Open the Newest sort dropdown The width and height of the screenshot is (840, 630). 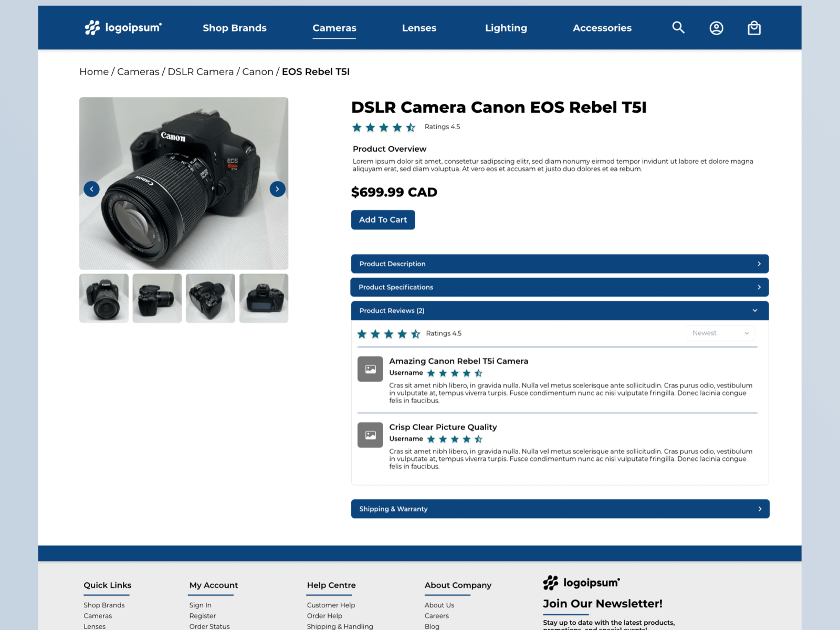click(720, 333)
